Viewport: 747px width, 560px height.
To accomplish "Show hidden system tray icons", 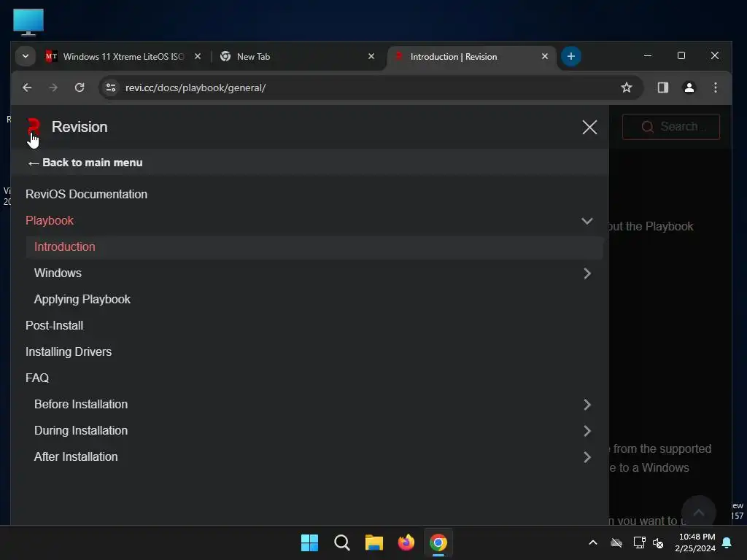I will point(592,542).
